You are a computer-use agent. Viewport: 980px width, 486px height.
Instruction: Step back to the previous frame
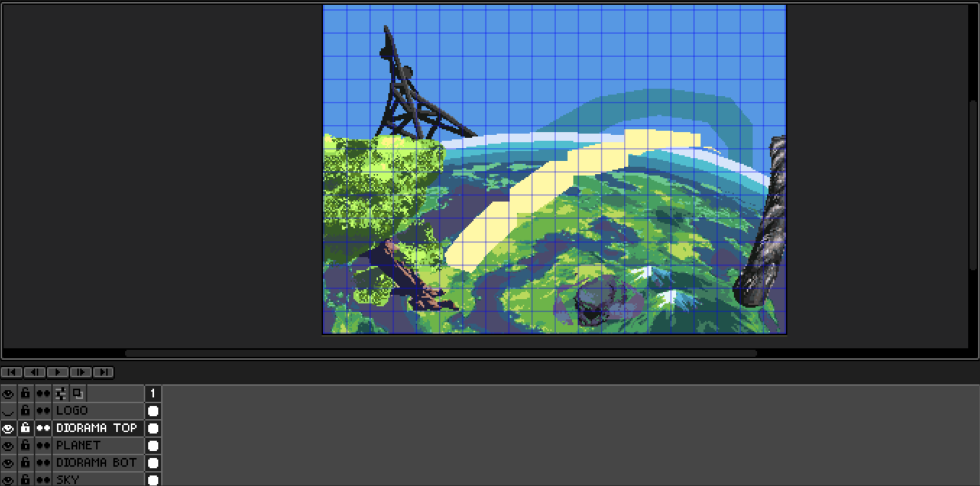tap(35, 372)
